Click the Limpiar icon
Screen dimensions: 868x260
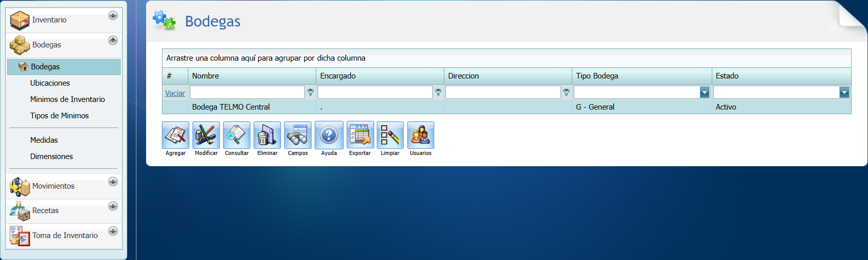(390, 135)
